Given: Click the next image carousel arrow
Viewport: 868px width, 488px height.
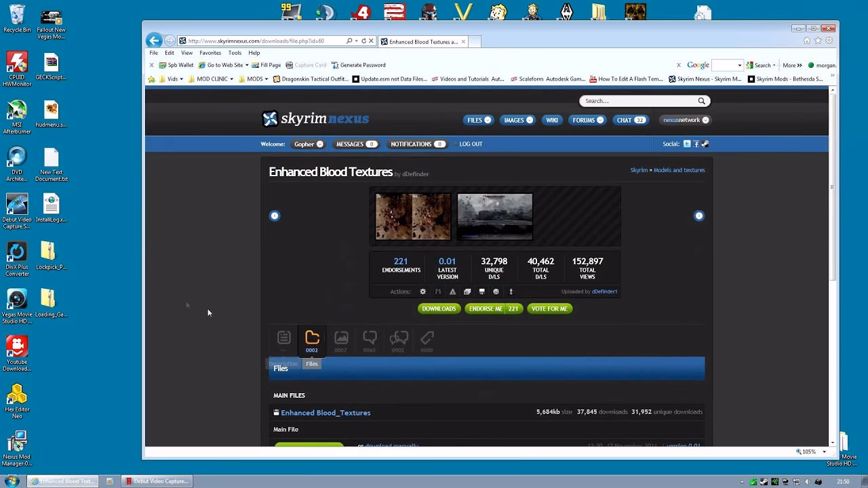Looking at the screenshot, I should point(699,216).
